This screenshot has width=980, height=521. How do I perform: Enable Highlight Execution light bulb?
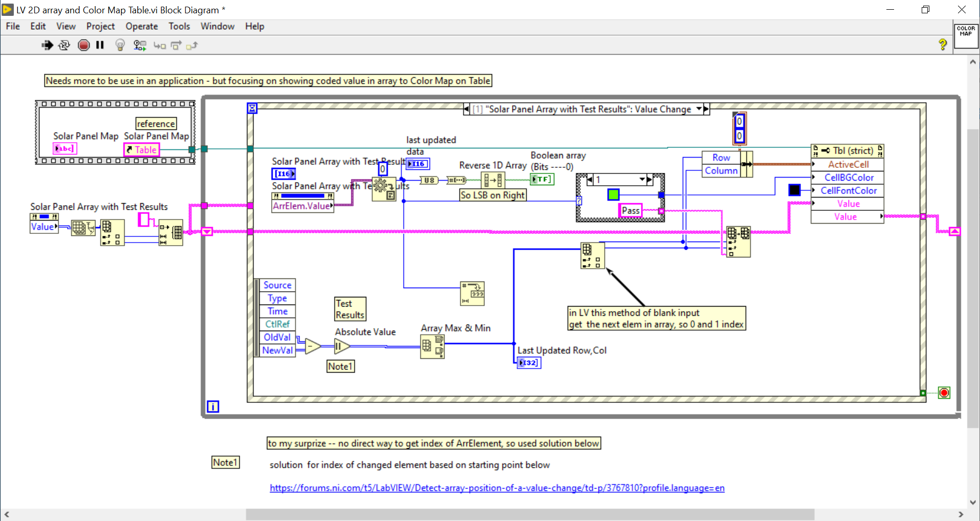(120, 45)
